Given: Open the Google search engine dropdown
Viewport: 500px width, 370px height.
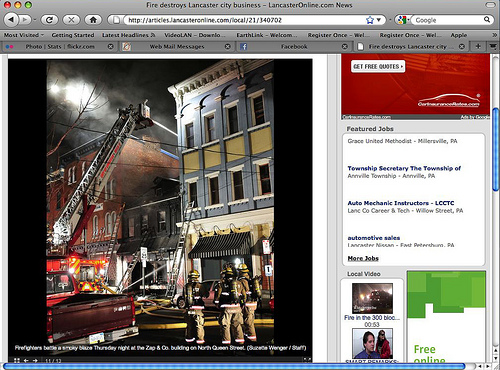Looking at the screenshot, I should 402,20.
